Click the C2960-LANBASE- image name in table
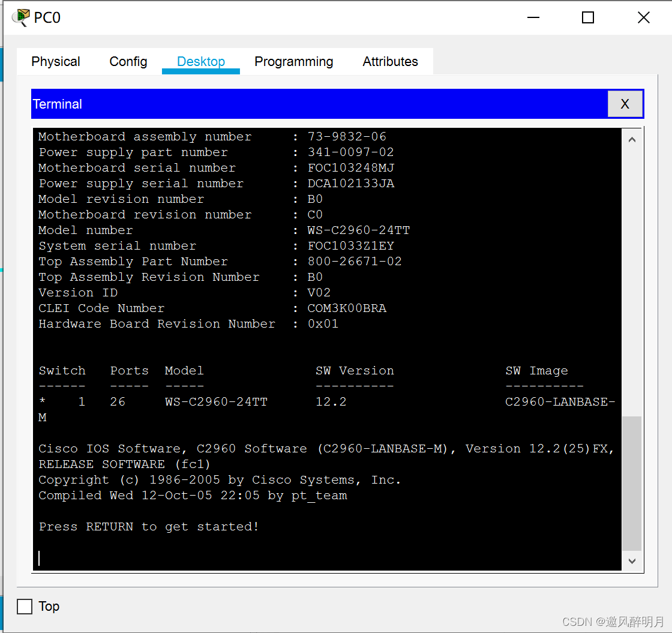Viewport: 672px width, 633px height. (560, 402)
